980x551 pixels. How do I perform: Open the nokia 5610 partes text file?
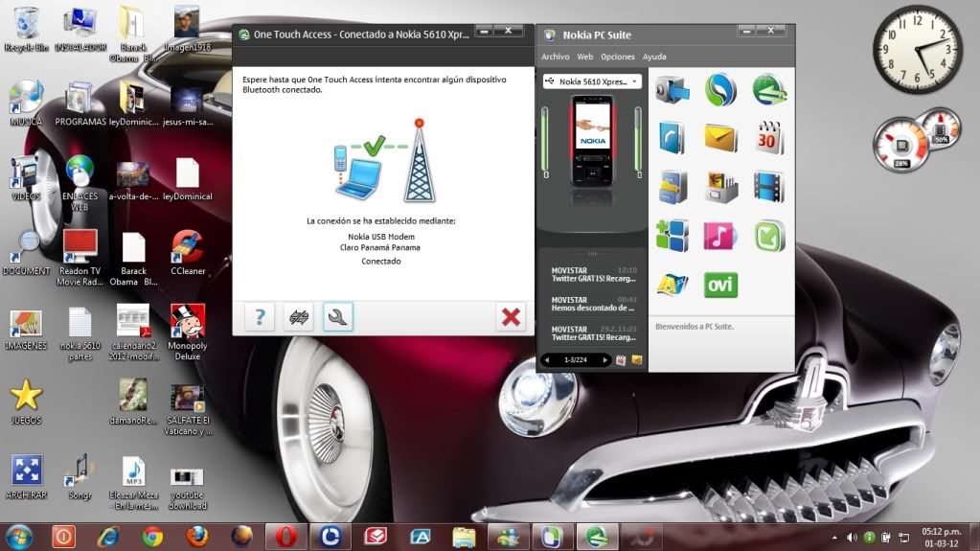coord(80,333)
